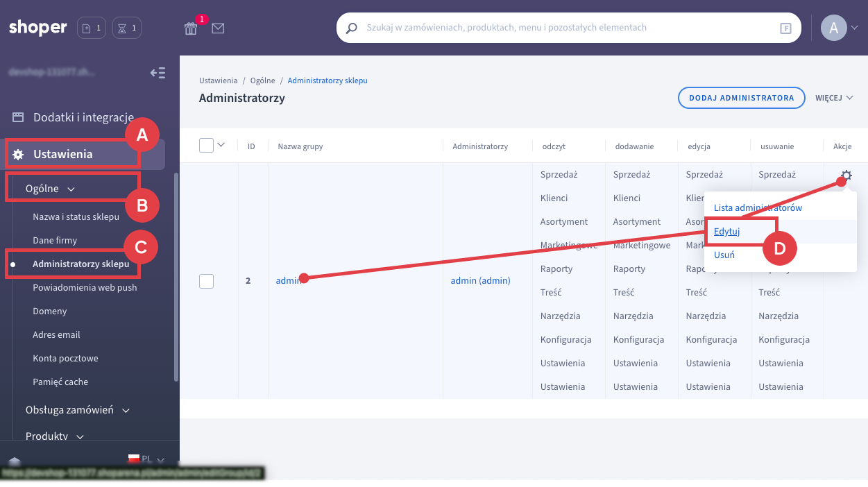Expand the Obsługa zamówień submenu
The image size is (868, 487).
77,410
